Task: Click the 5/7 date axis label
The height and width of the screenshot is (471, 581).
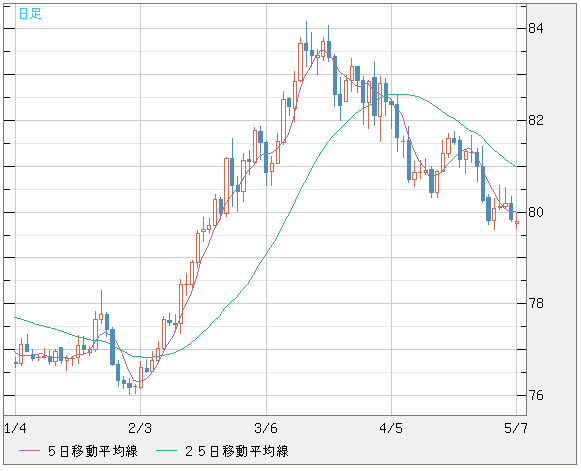Action: (516, 428)
